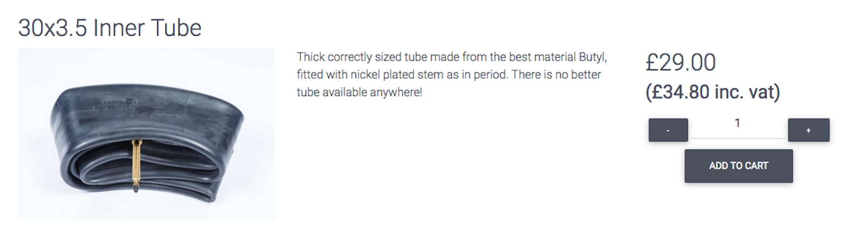868x241 pixels.
Task: Click the 30x3.5 Inner Tube title
Action: tap(110, 28)
